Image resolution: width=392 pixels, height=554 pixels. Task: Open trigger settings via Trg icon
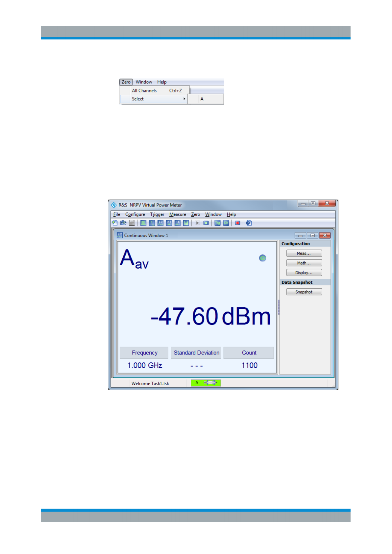pos(217,223)
